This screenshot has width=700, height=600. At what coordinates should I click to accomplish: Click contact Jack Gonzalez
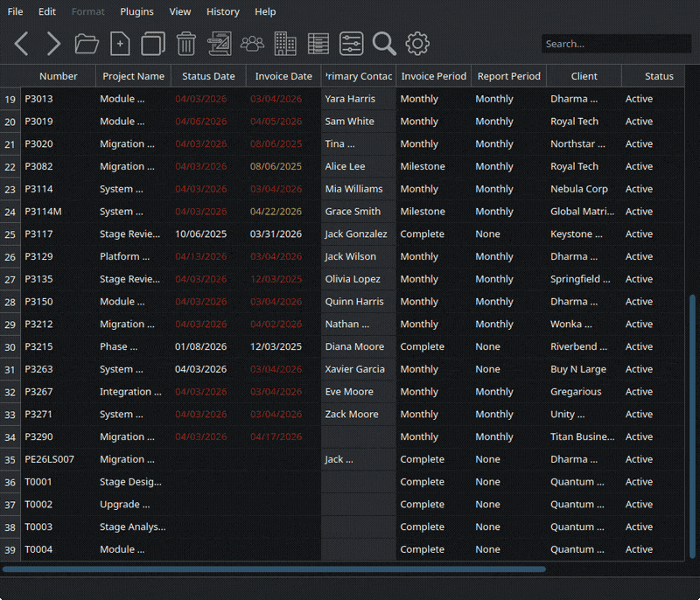[x=359, y=234]
